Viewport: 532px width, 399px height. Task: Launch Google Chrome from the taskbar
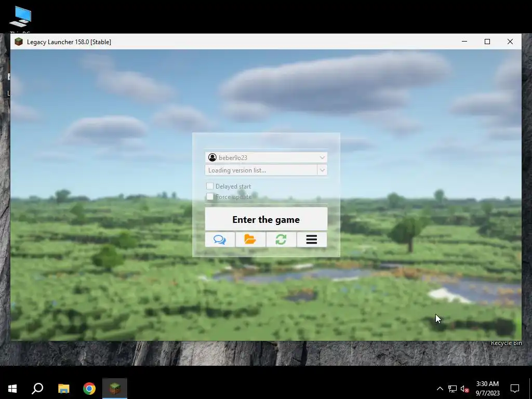(89, 389)
